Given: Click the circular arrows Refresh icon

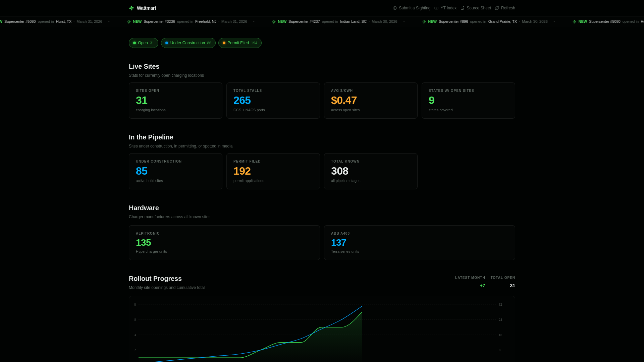Looking at the screenshot, I should click(497, 8).
